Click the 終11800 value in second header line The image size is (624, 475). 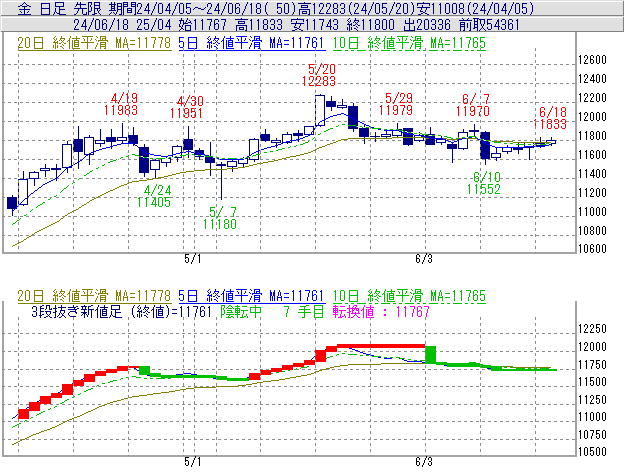(x=371, y=25)
